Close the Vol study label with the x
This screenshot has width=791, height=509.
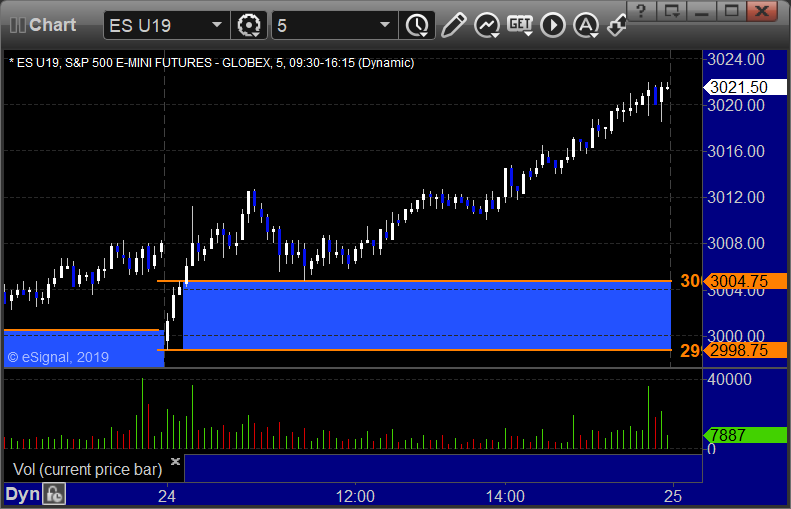175,461
